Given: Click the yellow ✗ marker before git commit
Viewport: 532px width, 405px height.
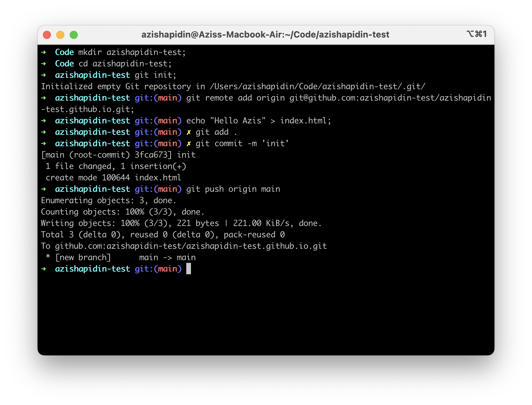Looking at the screenshot, I should [x=189, y=143].
